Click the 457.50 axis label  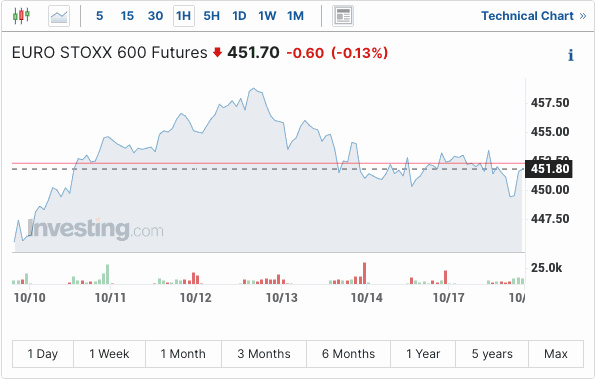coord(550,103)
